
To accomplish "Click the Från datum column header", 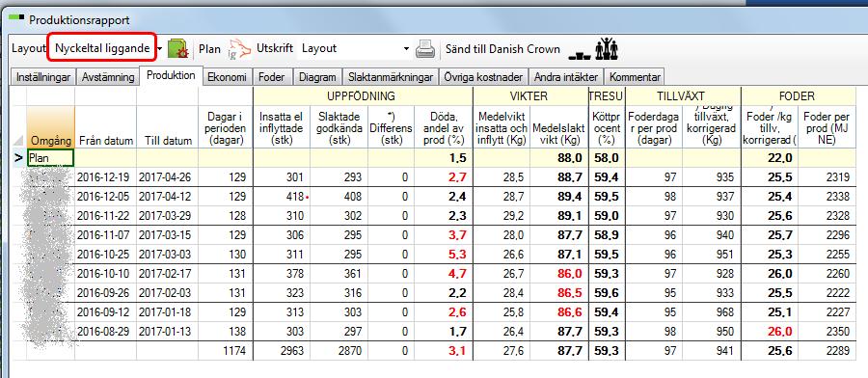I will click(106, 127).
